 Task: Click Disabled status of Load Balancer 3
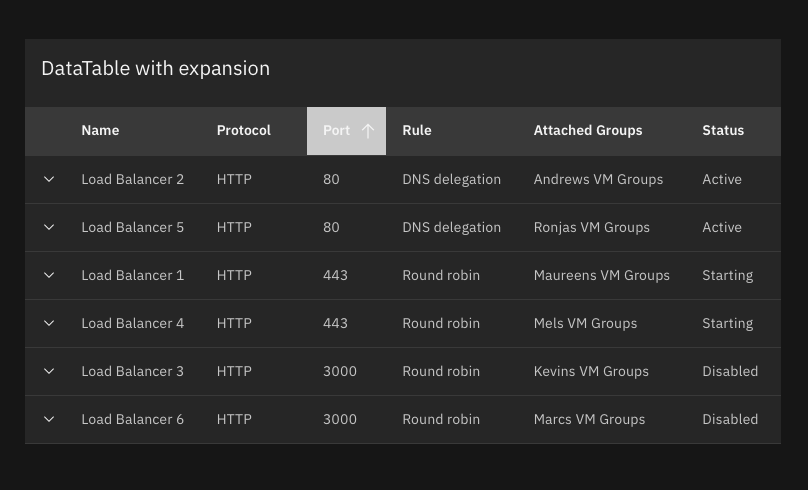tap(730, 372)
